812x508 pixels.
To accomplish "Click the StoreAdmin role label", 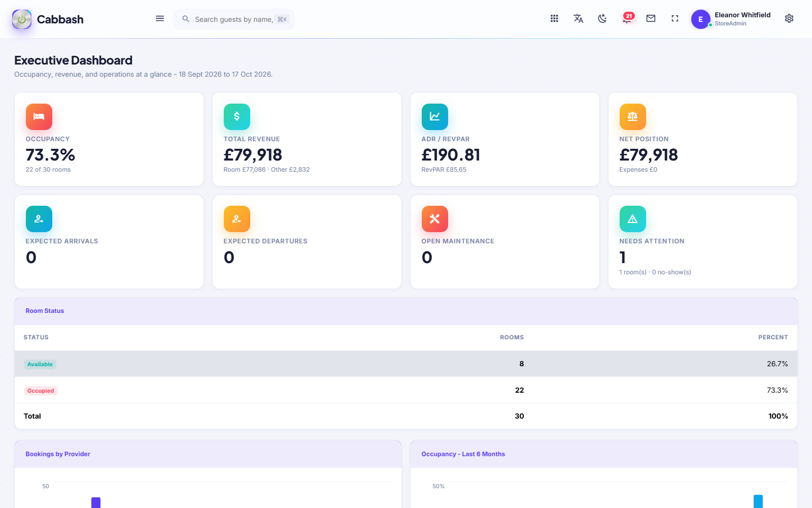I will tap(730, 23).
